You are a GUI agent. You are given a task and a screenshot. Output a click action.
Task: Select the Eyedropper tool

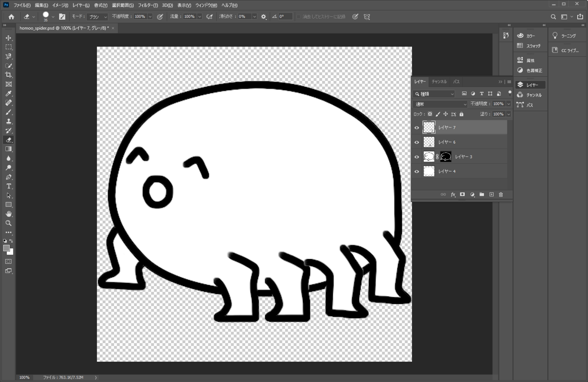(9, 93)
